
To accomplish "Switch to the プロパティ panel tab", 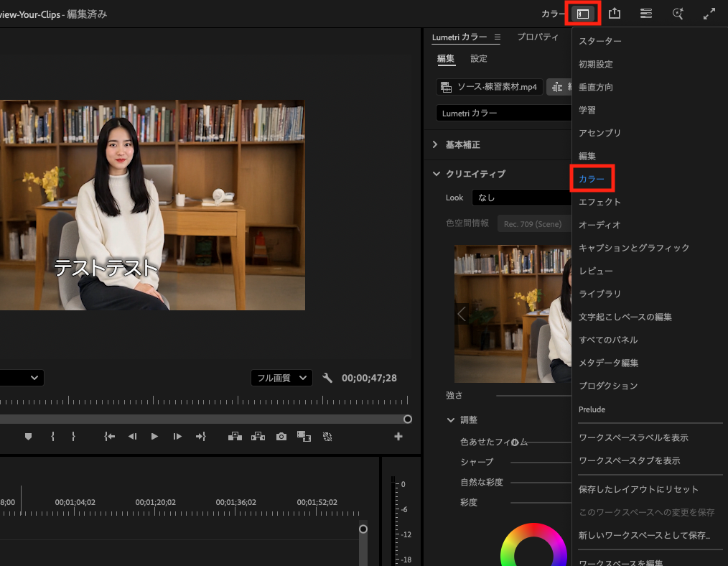I will pos(537,37).
